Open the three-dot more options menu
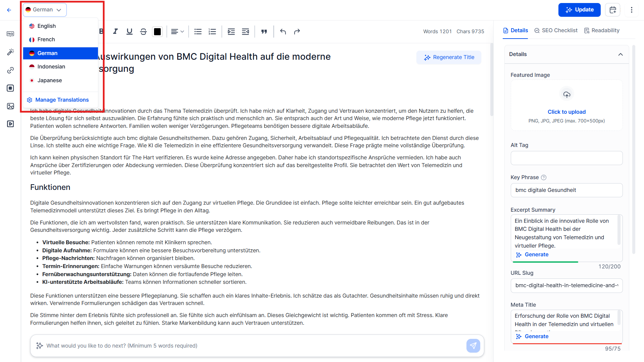This screenshot has height=362, width=644. pos(632,10)
